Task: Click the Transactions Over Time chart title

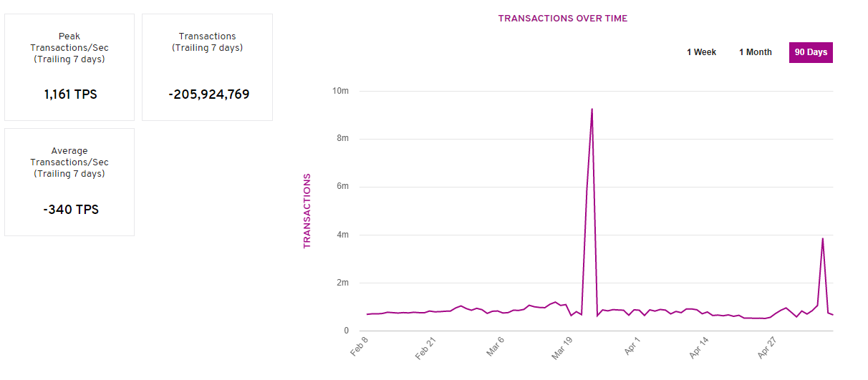Action: (562, 19)
